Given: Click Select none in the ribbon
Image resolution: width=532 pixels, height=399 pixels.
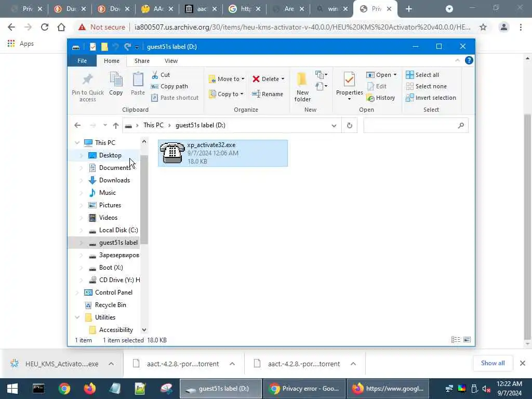Looking at the screenshot, I should click(427, 86).
